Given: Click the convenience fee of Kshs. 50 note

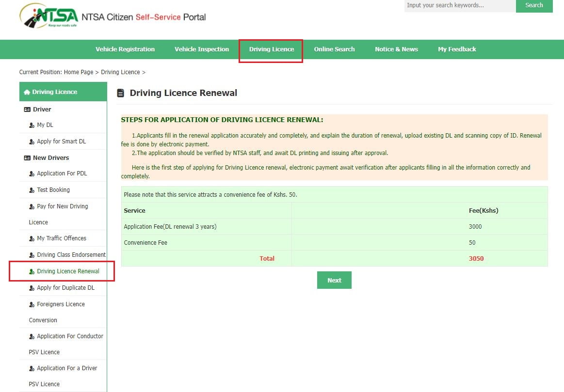Looking at the screenshot, I should (x=210, y=195).
